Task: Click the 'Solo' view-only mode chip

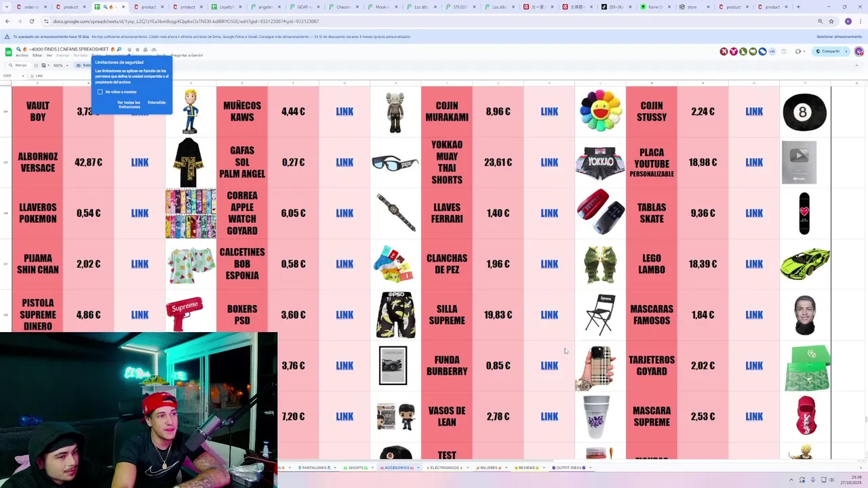Action: (83, 65)
